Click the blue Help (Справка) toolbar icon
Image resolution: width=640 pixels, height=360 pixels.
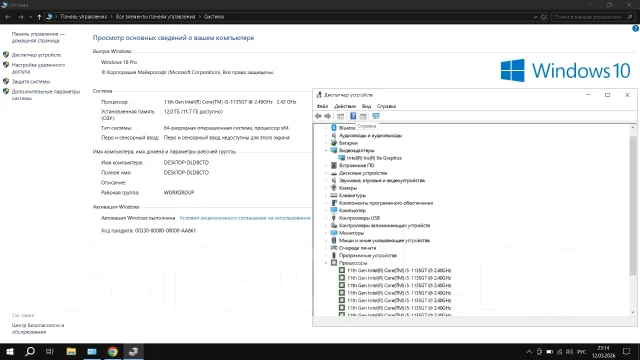click(x=353, y=116)
